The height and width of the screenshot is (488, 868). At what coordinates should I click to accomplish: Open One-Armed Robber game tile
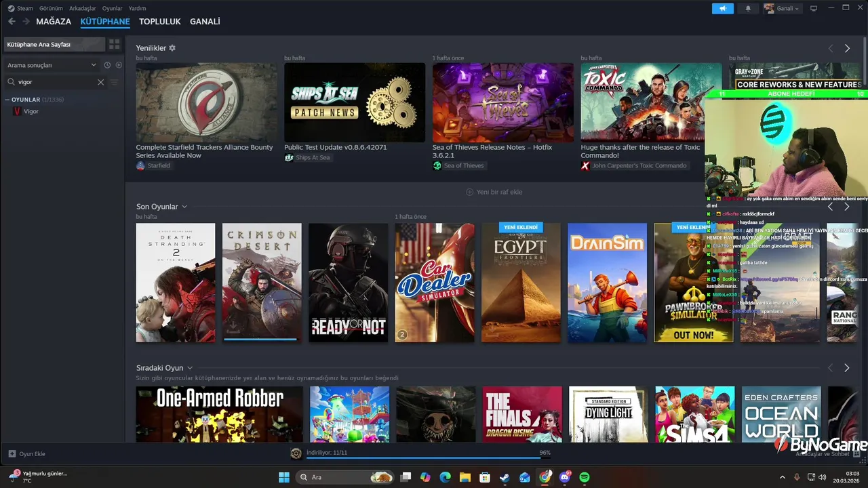point(220,414)
